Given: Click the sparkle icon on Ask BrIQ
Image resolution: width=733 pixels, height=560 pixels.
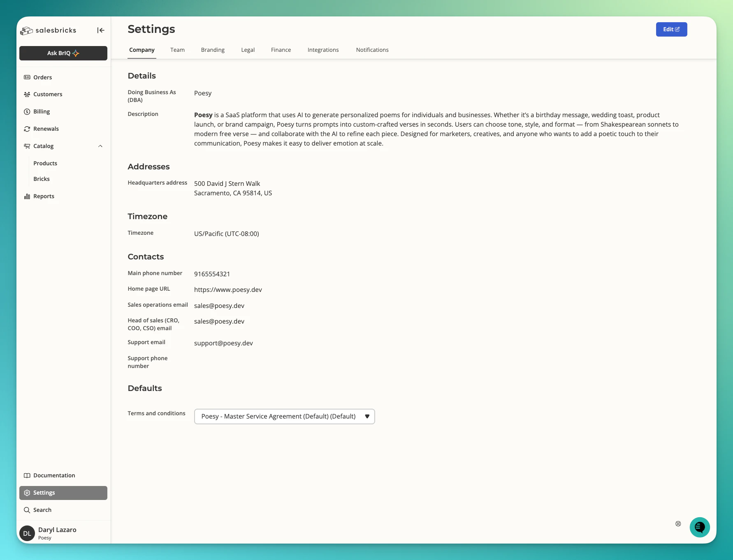Looking at the screenshot, I should [76, 53].
